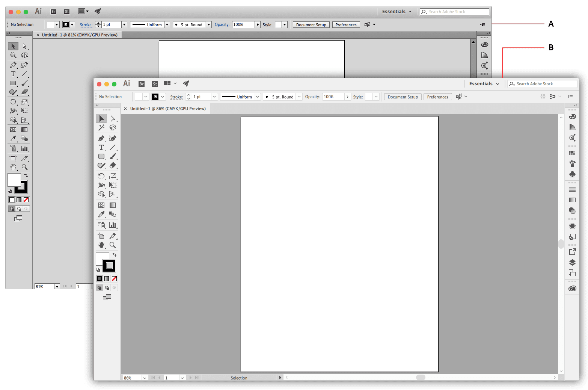Click Document Setup button in front window
This screenshot has height=390, width=588.
403,97
